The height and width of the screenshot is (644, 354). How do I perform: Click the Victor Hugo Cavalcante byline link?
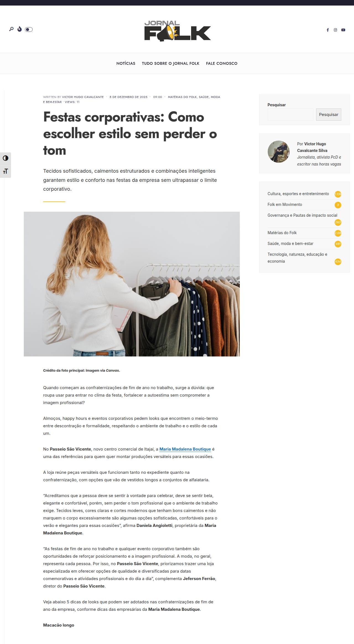coord(83,97)
